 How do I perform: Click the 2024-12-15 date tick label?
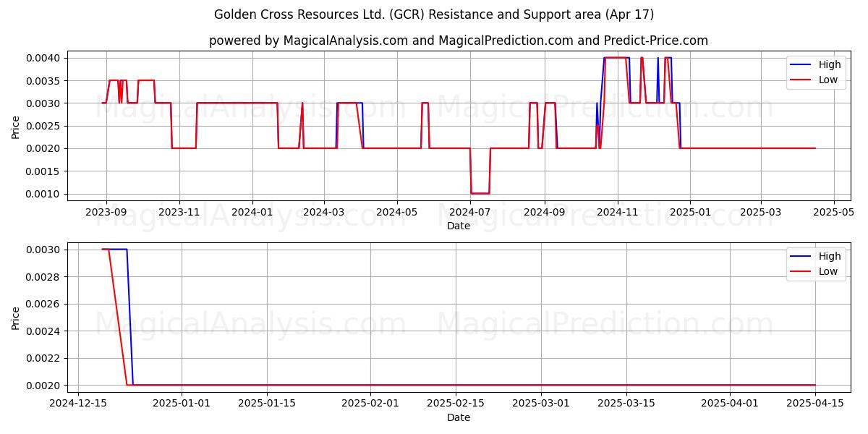(x=78, y=405)
